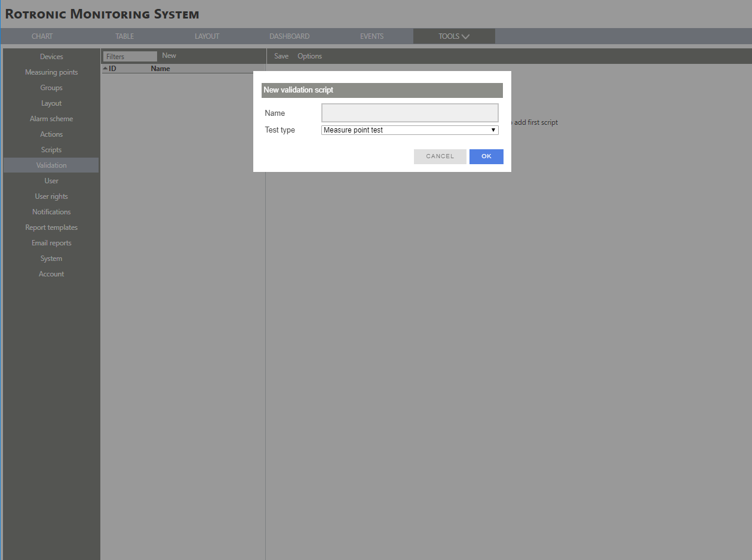Click the ID column sort arrow
Screen dimensions: 752x560
click(x=105, y=69)
